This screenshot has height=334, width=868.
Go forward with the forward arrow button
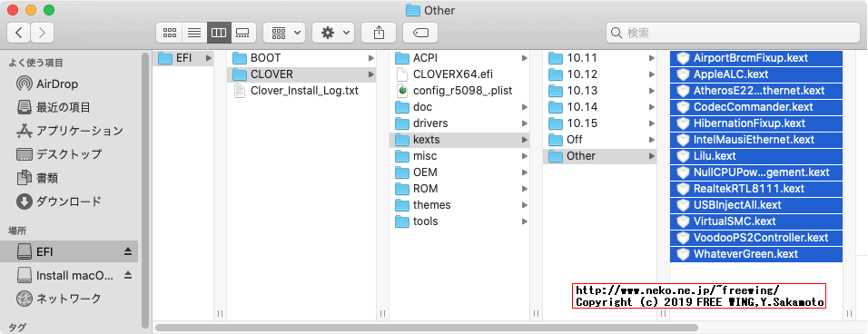pos(43,33)
